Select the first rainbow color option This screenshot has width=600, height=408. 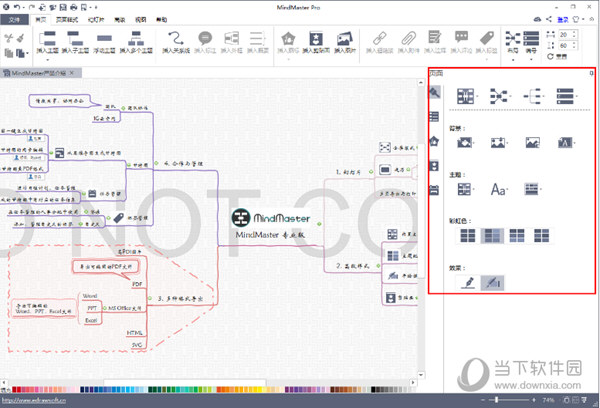coord(467,236)
